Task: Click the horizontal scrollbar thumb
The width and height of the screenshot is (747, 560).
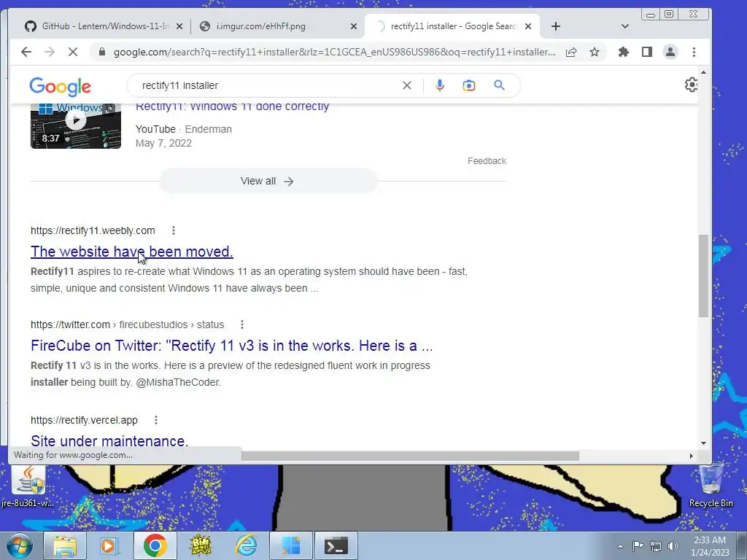Action: tap(410, 456)
